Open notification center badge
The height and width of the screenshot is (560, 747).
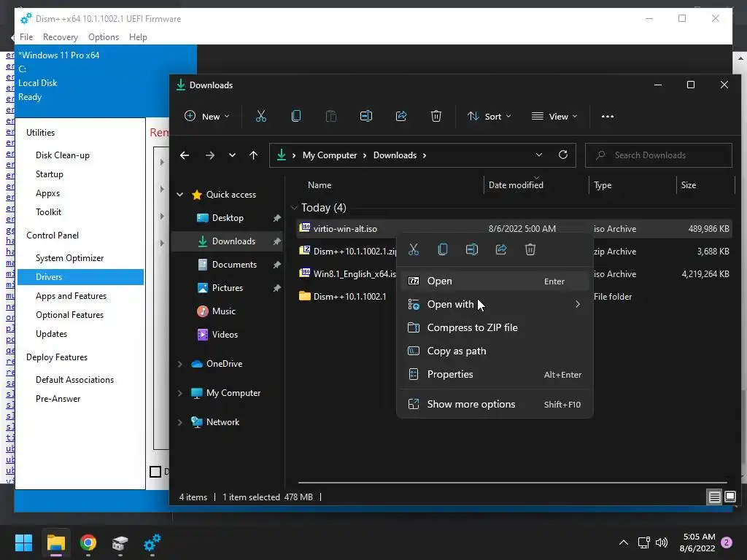(x=727, y=542)
